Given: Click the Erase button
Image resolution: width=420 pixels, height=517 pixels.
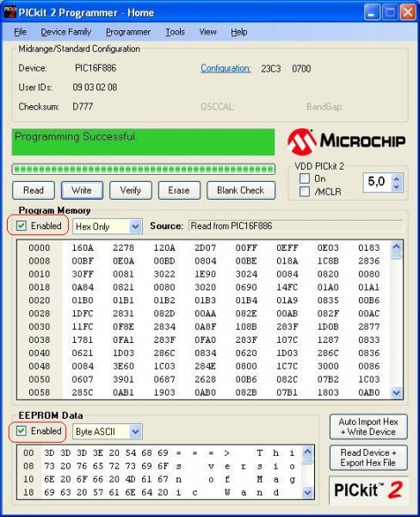Looking at the screenshot, I should pyautogui.click(x=179, y=190).
